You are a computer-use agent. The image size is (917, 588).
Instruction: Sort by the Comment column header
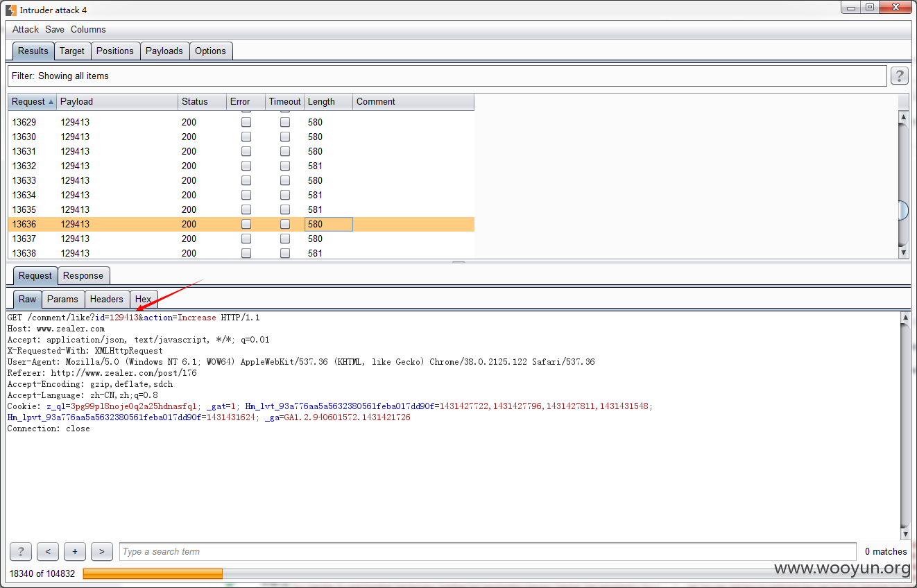[x=413, y=101]
